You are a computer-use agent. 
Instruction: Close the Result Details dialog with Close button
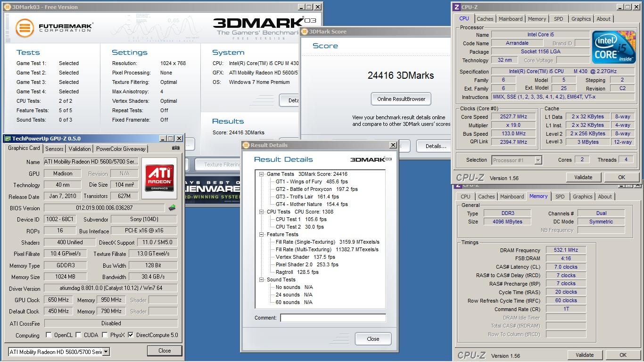(x=373, y=338)
